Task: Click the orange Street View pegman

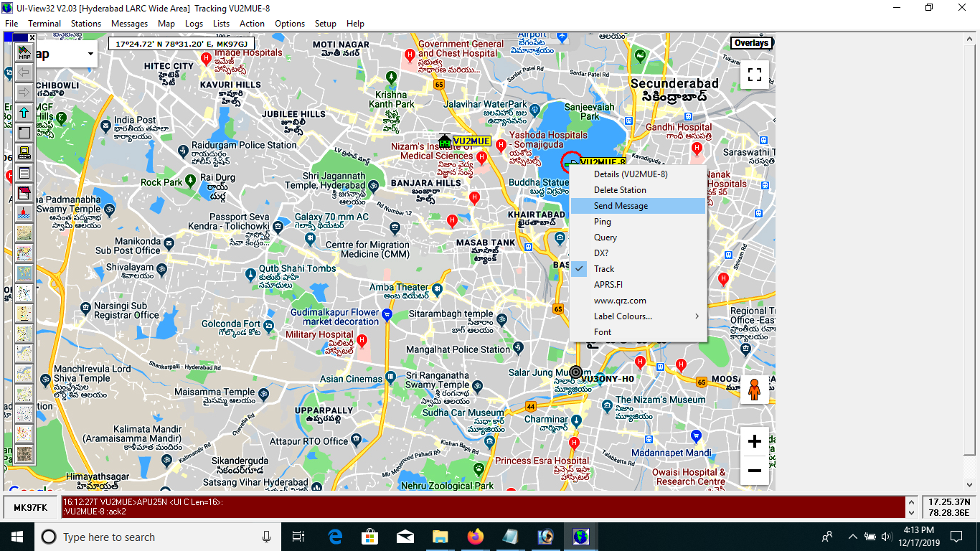Action: 754,390
